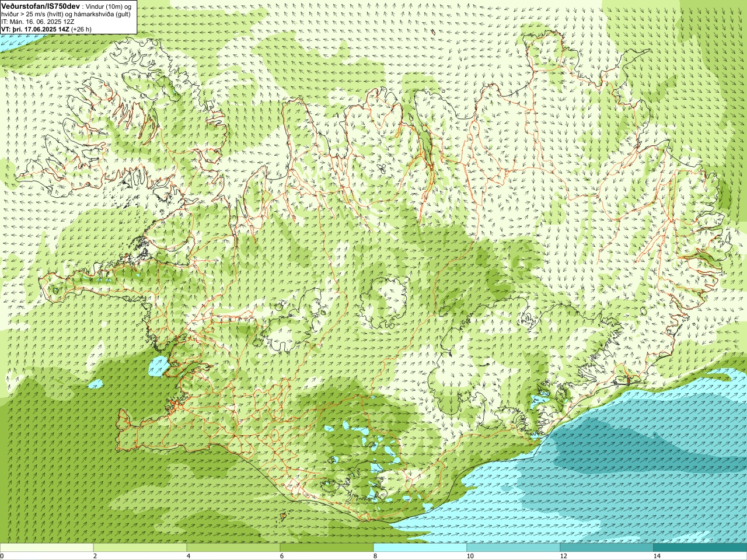The height and width of the screenshot is (560, 747).
Task: Select the 0–2 m/s pale cream colour swatch
Action: [x=47, y=548]
